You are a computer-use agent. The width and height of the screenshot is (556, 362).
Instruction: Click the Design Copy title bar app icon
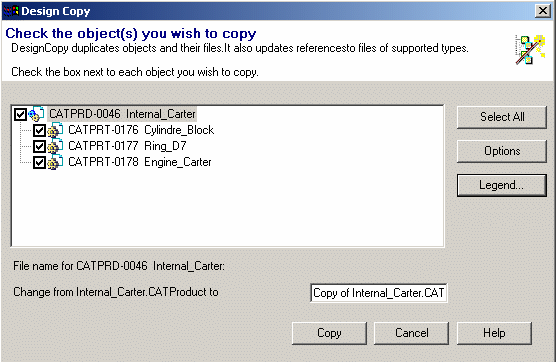(11, 11)
